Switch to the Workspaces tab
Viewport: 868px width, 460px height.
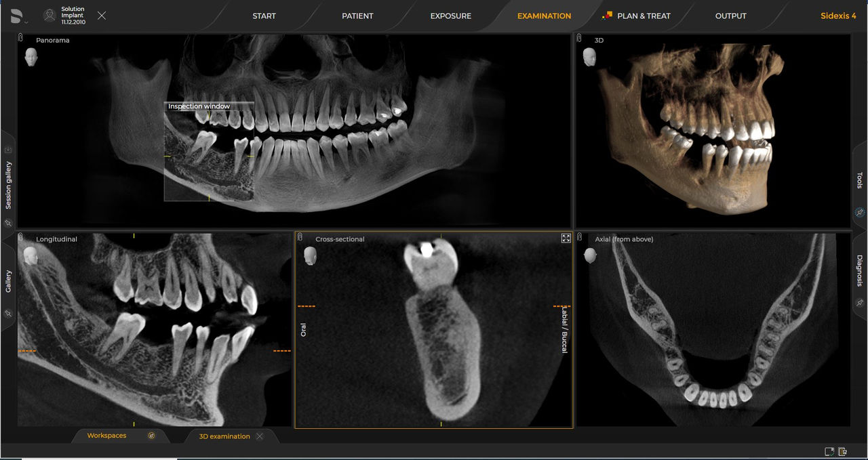click(107, 436)
